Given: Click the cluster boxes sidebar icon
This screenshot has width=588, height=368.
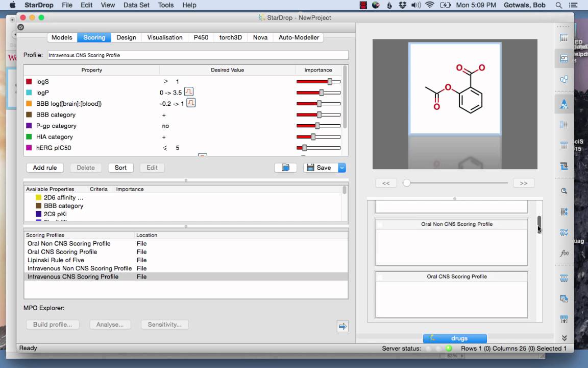Looking at the screenshot, I should pyautogui.click(x=563, y=79).
